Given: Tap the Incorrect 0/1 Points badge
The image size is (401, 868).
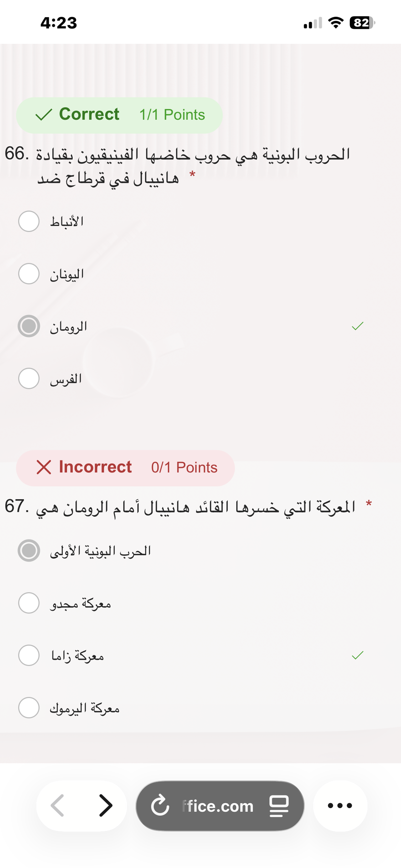Looking at the screenshot, I should [125, 468].
